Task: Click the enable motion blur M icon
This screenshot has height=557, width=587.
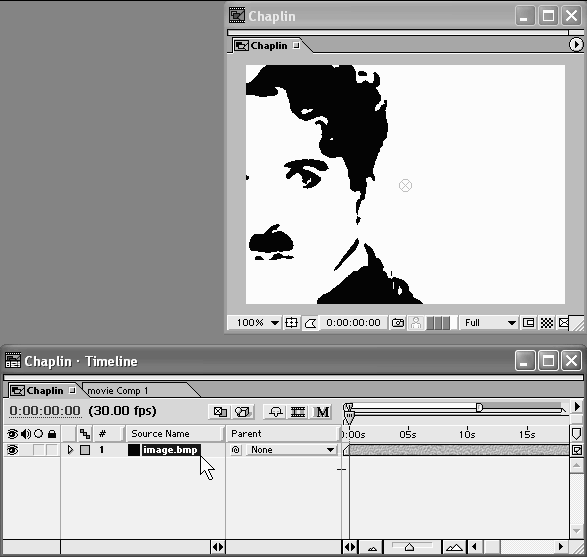Action: point(322,412)
